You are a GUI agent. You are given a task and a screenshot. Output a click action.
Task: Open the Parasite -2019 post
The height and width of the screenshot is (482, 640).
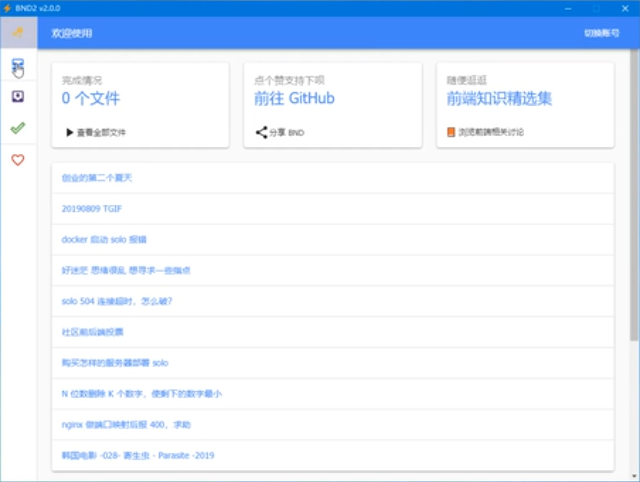138,455
